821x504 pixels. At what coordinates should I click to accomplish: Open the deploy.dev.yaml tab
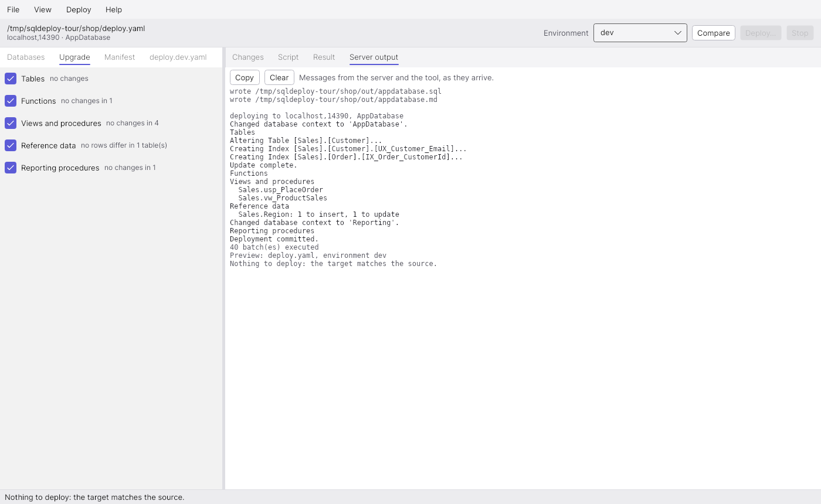pos(178,57)
